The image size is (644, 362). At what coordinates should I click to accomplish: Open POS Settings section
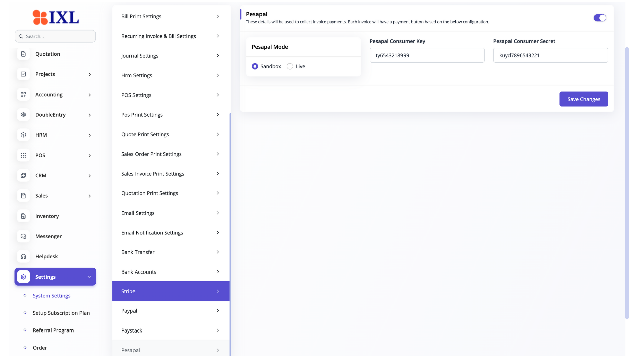coord(171,95)
